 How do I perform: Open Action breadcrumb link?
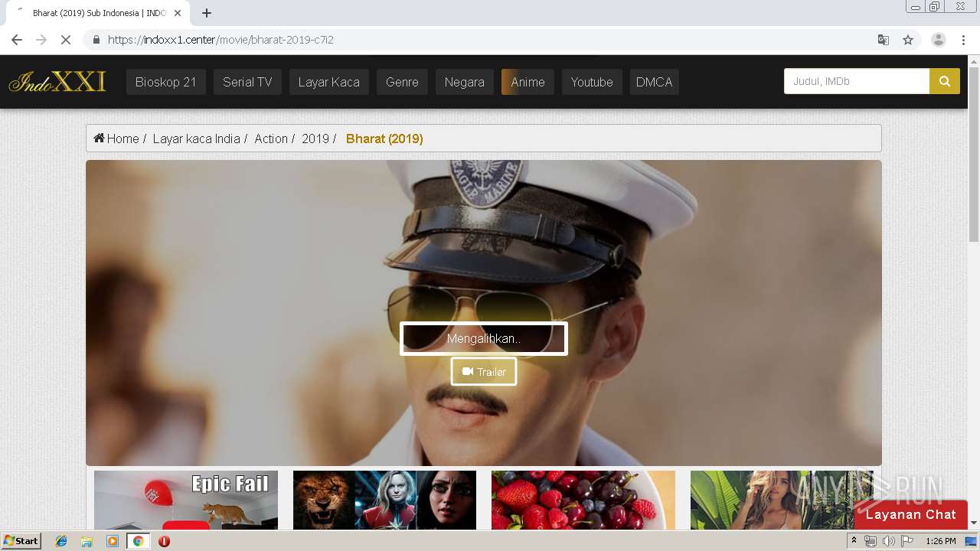coord(271,139)
